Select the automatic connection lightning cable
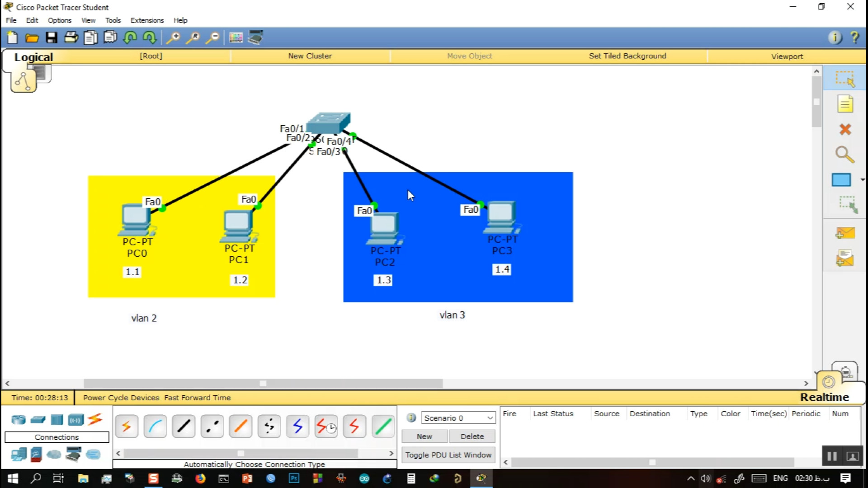Screen dimensions: 868x488 pyautogui.click(x=126, y=426)
